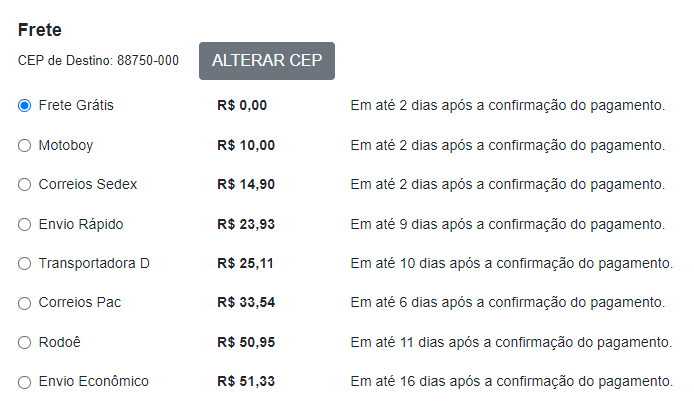Viewport: 694px width, 403px height.
Task: Click the Motoboy label text
Action: coord(66,145)
